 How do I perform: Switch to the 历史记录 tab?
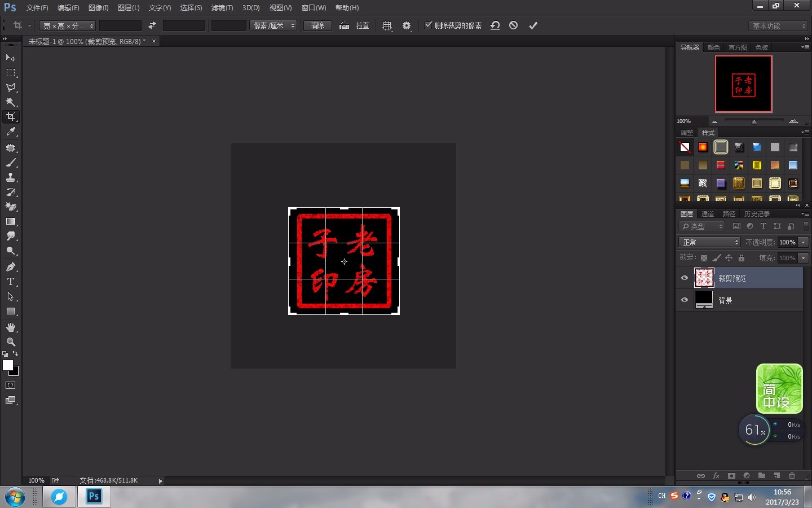point(757,214)
